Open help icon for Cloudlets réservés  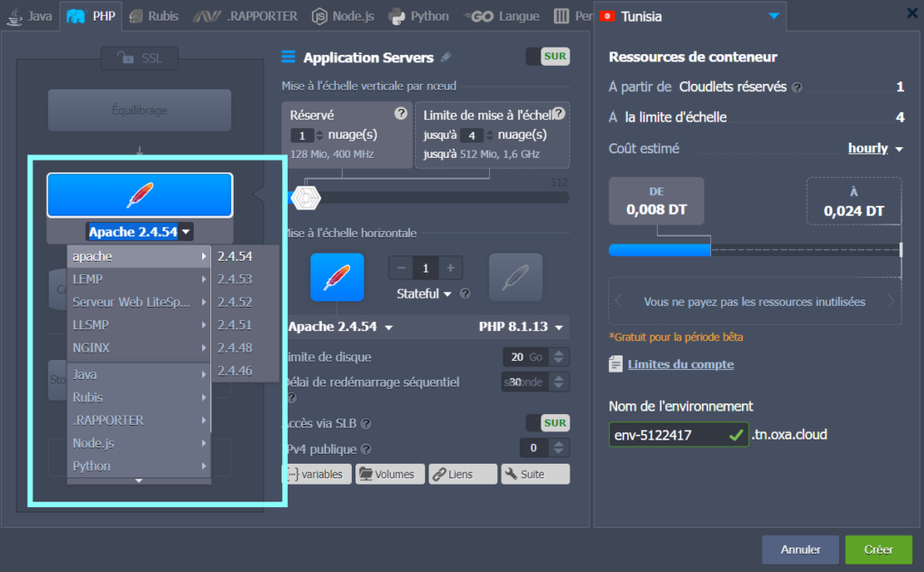click(x=797, y=88)
